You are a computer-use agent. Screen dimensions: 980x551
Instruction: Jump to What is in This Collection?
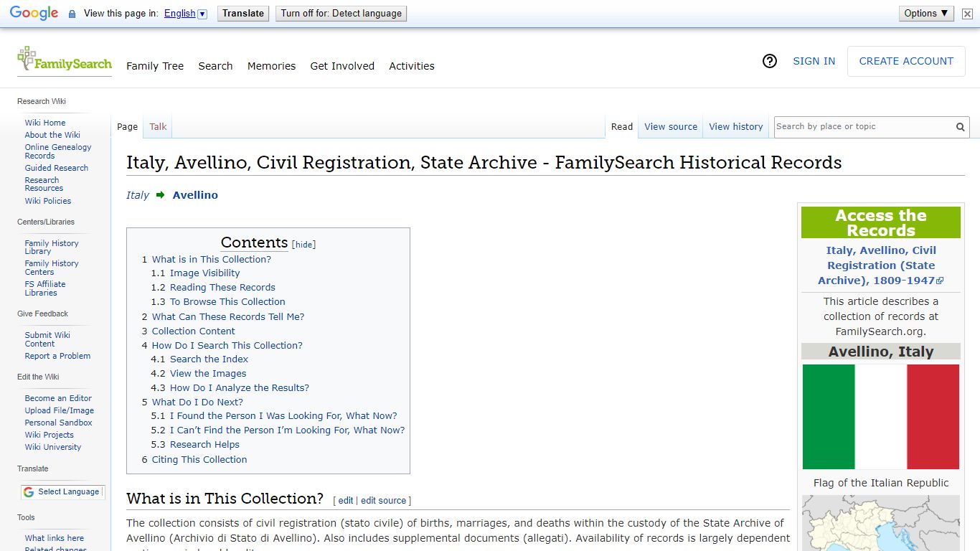coord(211,259)
